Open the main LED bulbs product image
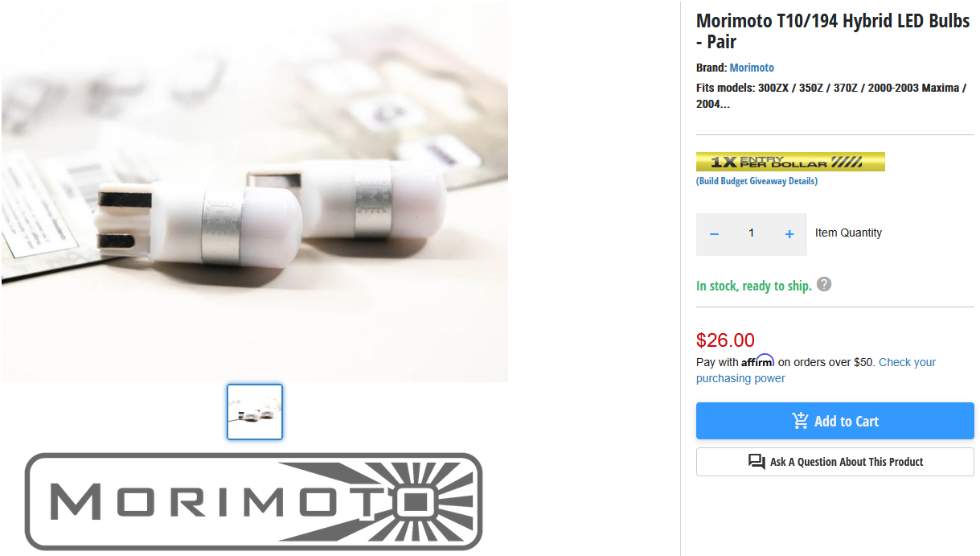This screenshot has height=556, width=980. [x=255, y=192]
